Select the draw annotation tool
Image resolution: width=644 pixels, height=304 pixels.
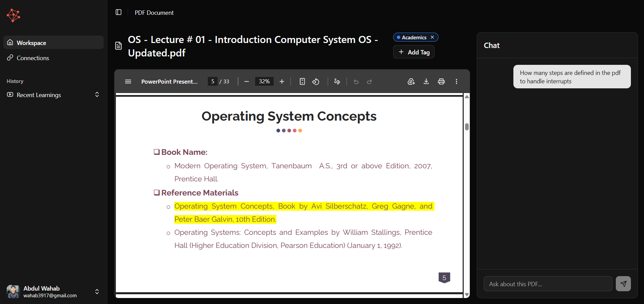click(337, 82)
